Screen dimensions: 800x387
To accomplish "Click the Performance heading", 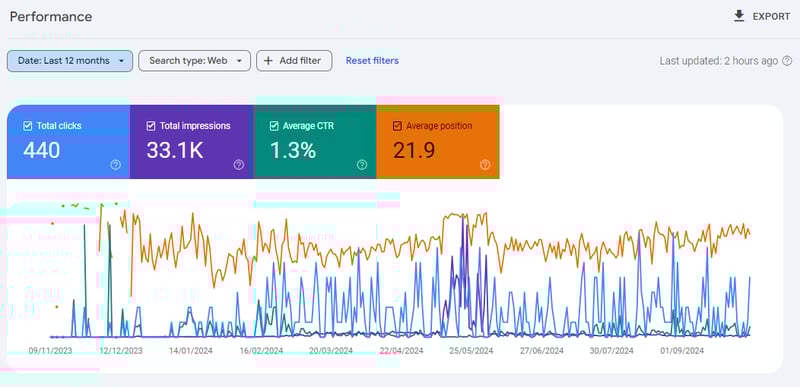I will pyautogui.click(x=51, y=17).
